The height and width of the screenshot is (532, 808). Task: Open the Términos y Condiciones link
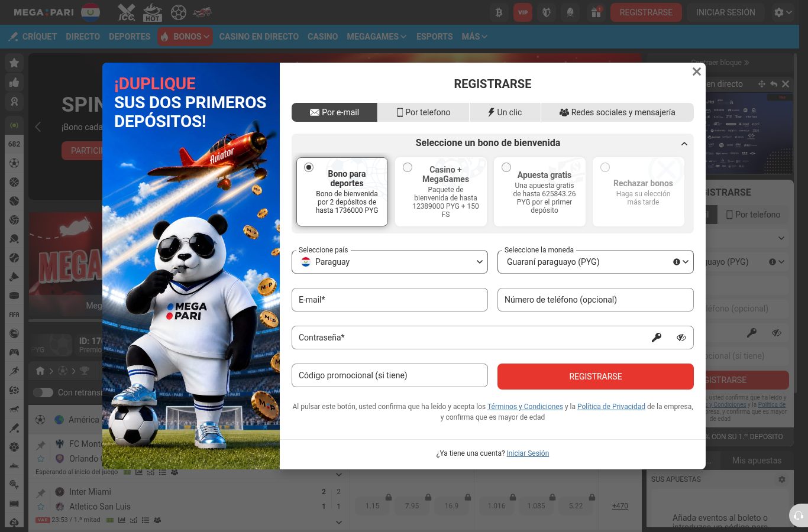(x=525, y=407)
